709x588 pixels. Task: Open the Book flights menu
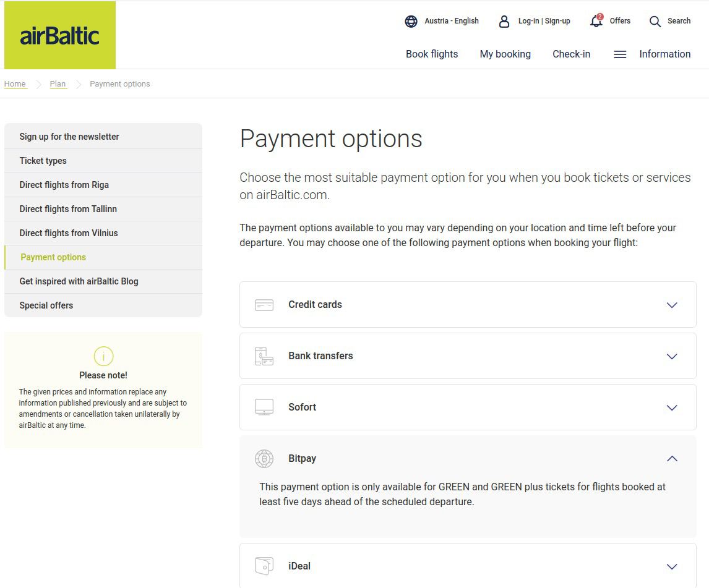pyautogui.click(x=432, y=54)
